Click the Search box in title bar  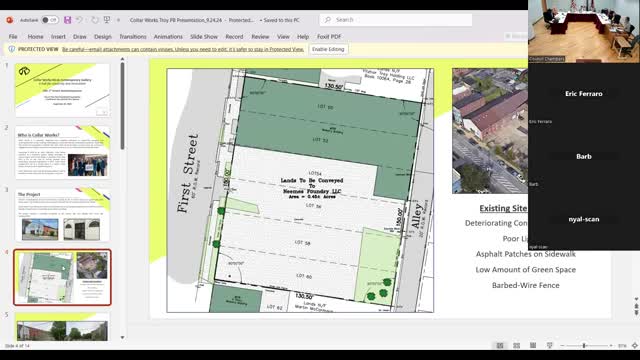pos(396,20)
